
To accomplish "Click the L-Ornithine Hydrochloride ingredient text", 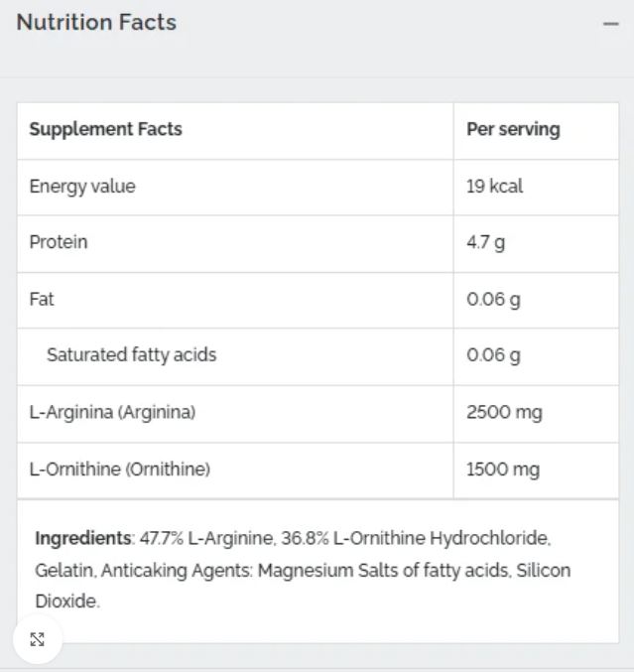I will (442, 538).
